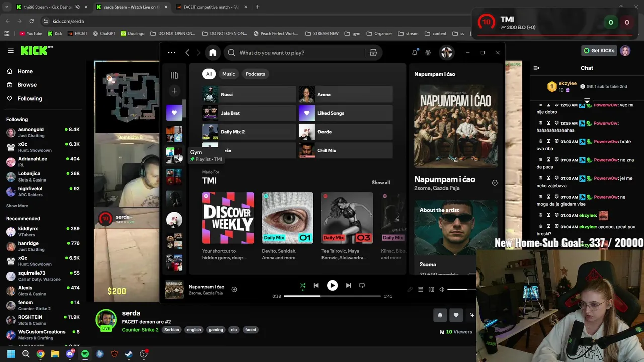
Task: Open the Daily Mix 03 card
Action: tap(347, 226)
